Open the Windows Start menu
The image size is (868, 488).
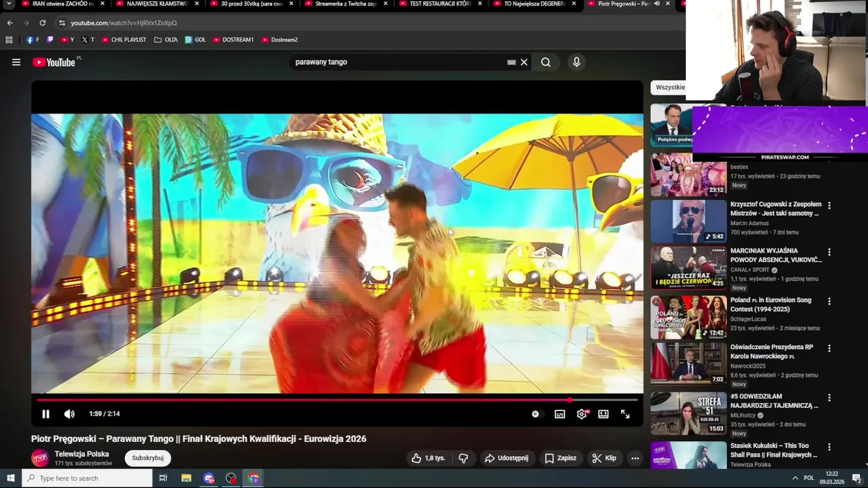pos(10,479)
